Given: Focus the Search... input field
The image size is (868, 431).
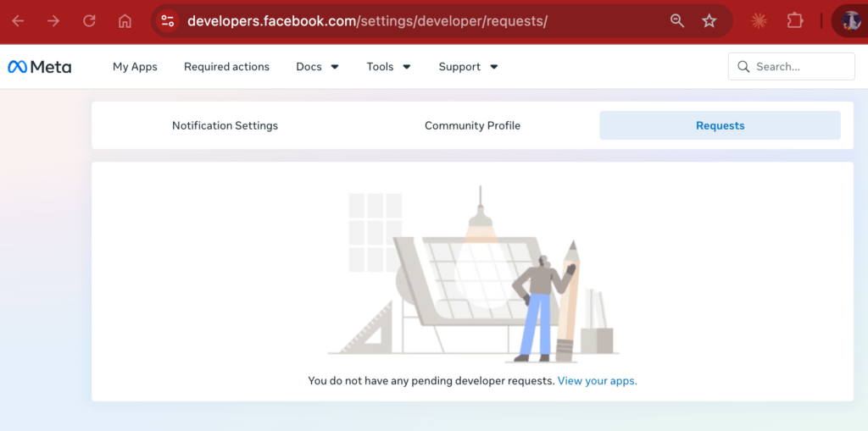Looking at the screenshot, I should pos(791,67).
